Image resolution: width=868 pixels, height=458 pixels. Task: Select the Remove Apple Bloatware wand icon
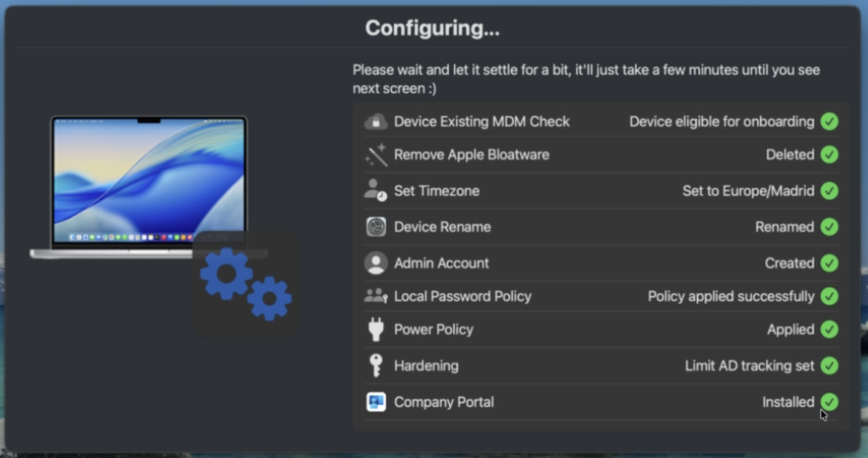coord(376,155)
